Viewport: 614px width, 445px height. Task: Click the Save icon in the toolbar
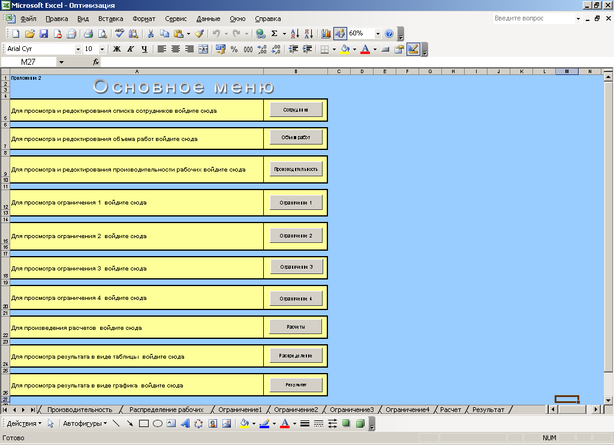point(42,33)
